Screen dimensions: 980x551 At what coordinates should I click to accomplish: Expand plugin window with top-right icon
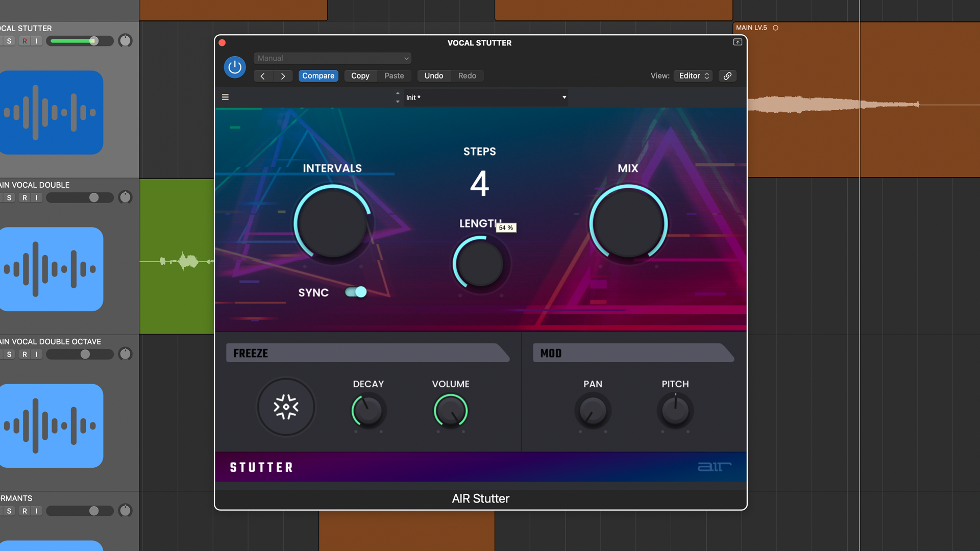(x=738, y=42)
